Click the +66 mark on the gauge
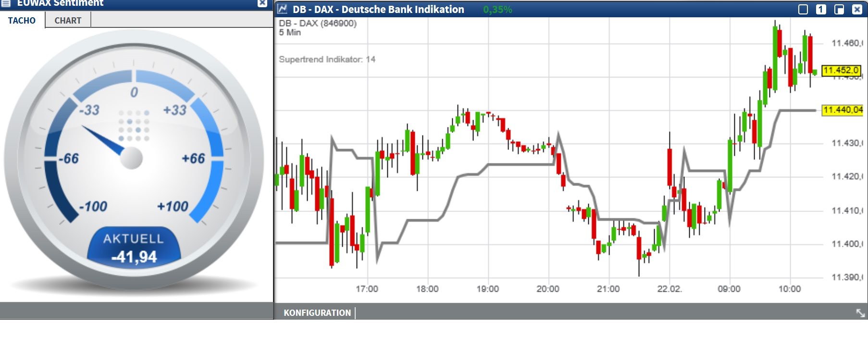The width and height of the screenshot is (868, 337). (193, 159)
